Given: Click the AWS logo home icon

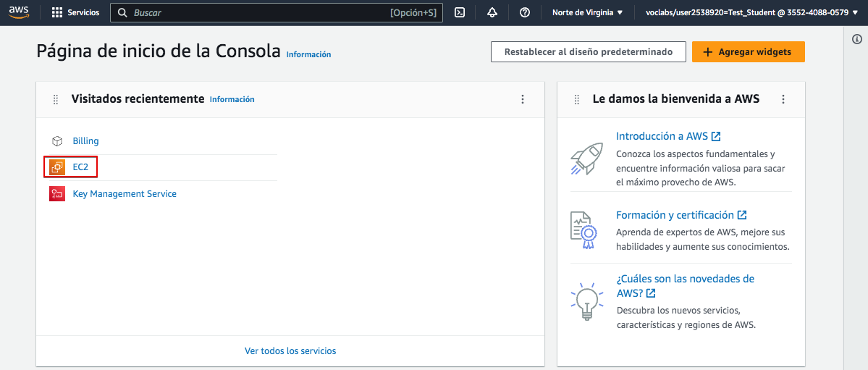Looking at the screenshot, I should point(19,12).
